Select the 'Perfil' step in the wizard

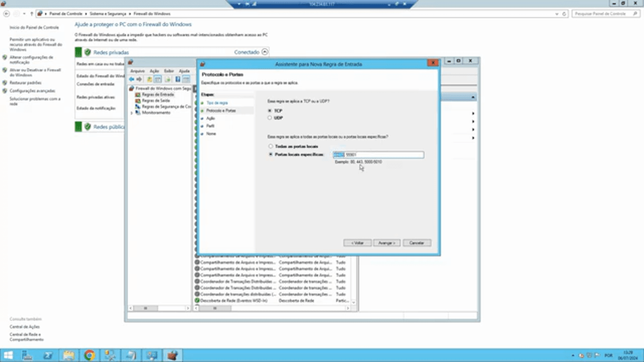[210, 126]
